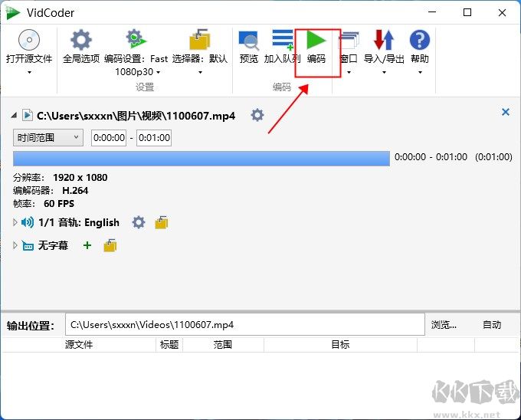Screen dimensions: 521x420
Task: Click 自动 auto output button
Action: pos(492,325)
